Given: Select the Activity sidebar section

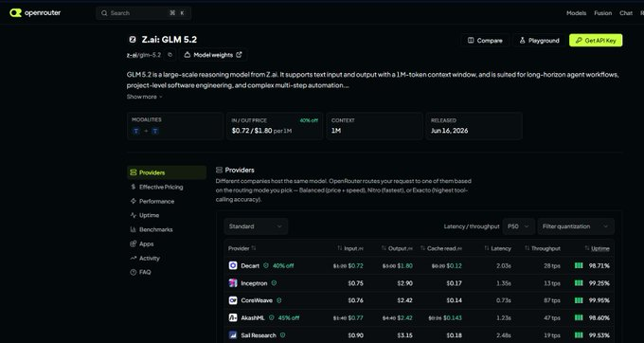Looking at the screenshot, I should [167, 258].
